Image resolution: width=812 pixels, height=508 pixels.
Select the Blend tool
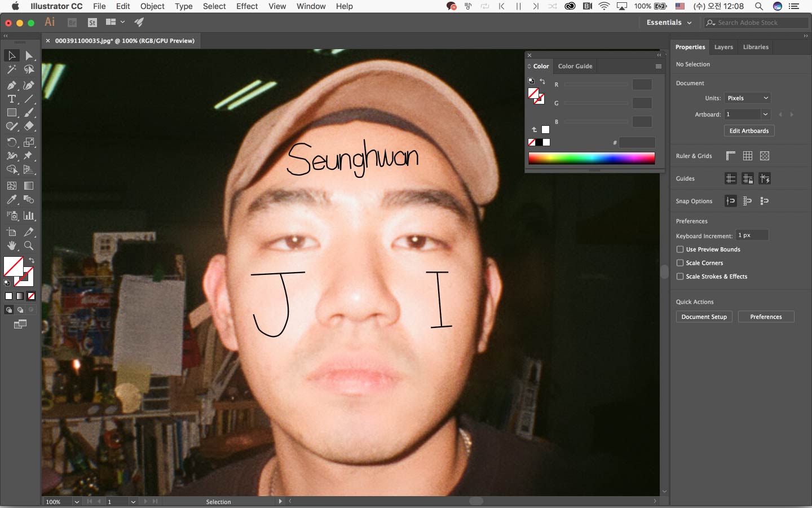(29, 199)
